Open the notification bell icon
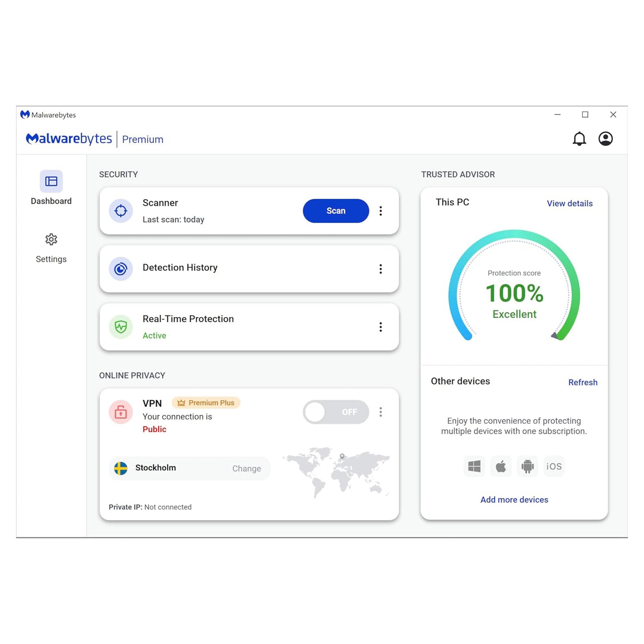The image size is (644, 644). point(579,139)
